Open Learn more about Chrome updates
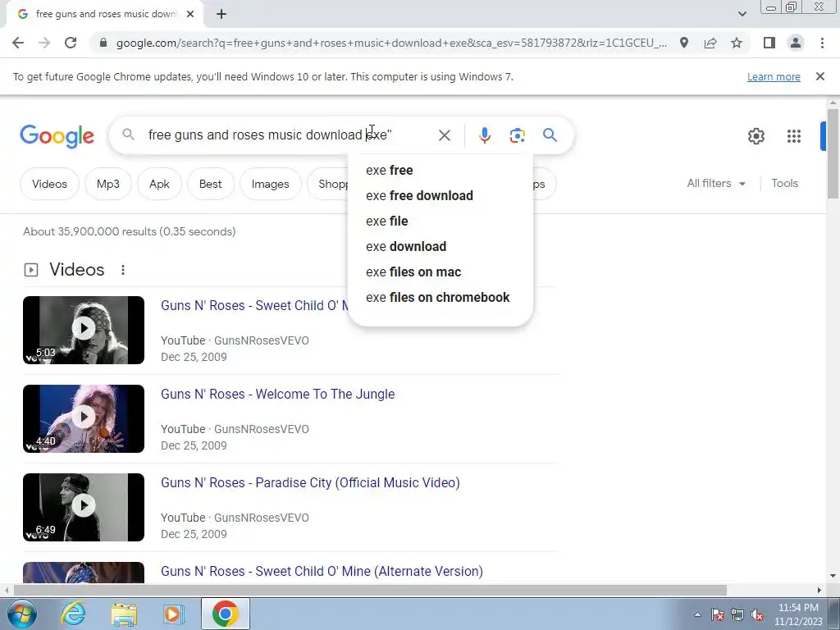Viewport: 840px width, 630px height. point(774,76)
